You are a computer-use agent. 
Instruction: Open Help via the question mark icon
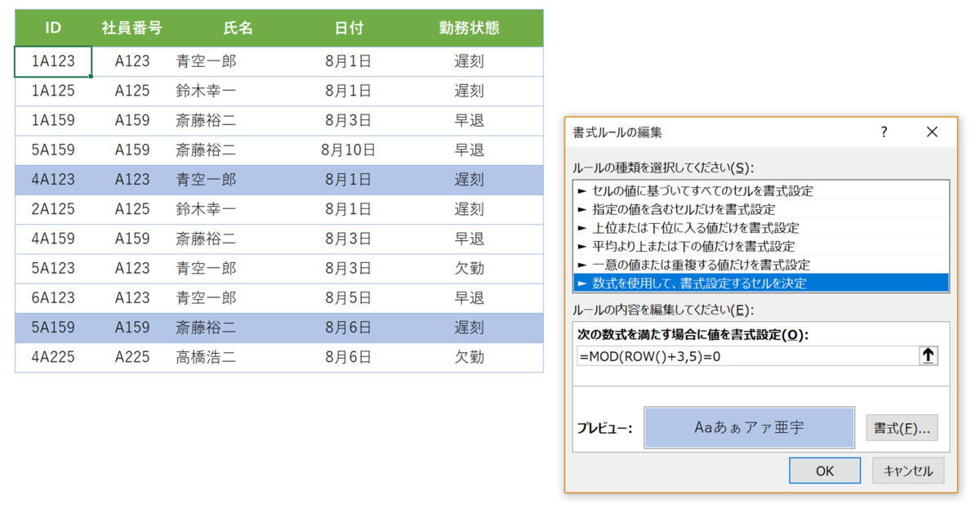(x=883, y=132)
